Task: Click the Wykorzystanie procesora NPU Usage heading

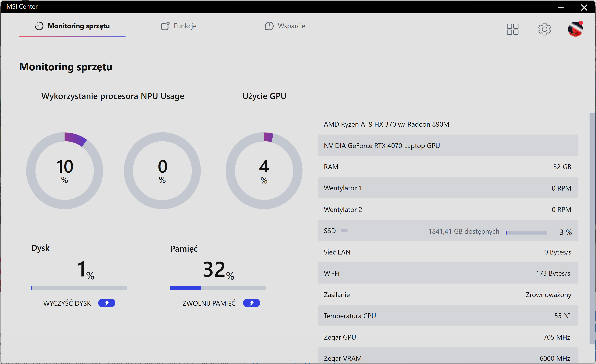Action: tap(113, 96)
